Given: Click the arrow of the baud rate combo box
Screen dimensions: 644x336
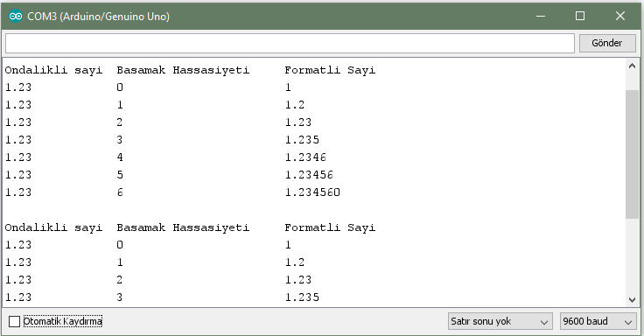Looking at the screenshot, I should (628, 322).
